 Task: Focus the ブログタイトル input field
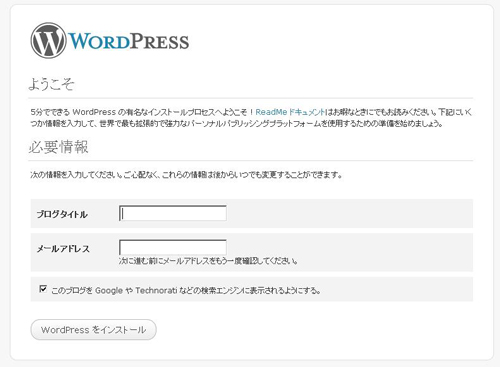pyautogui.click(x=173, y=213)
